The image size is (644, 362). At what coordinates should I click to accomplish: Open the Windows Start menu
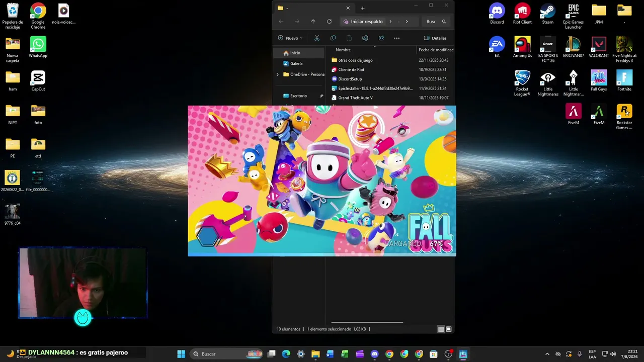tap(181, 354)
